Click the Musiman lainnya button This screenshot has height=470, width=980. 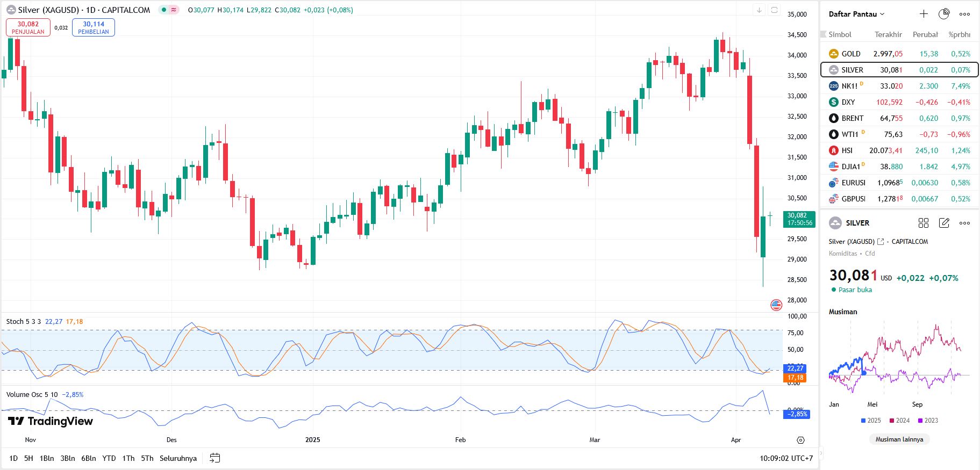click(899, 439)
